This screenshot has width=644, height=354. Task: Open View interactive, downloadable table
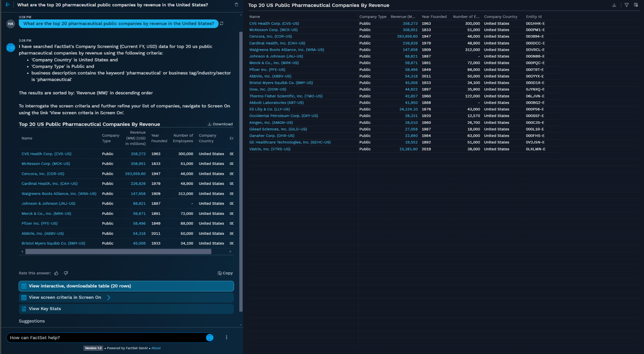click(126, 286)
